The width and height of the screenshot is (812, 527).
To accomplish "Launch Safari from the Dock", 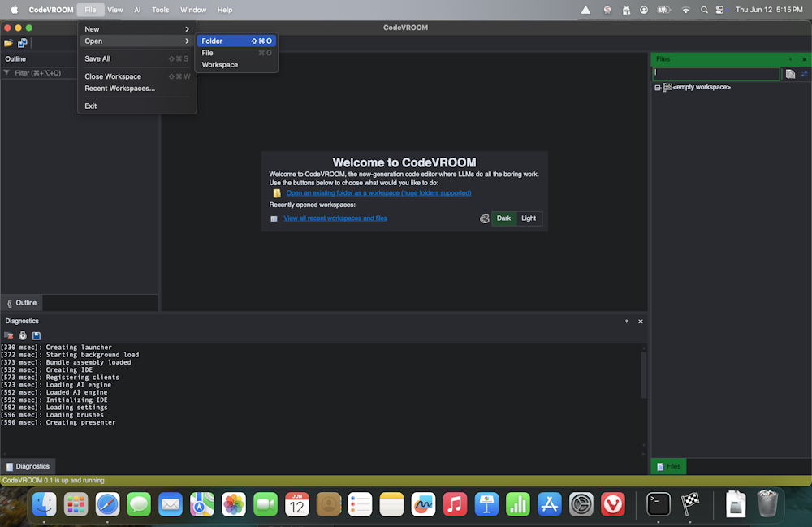I will click(108, 503).
